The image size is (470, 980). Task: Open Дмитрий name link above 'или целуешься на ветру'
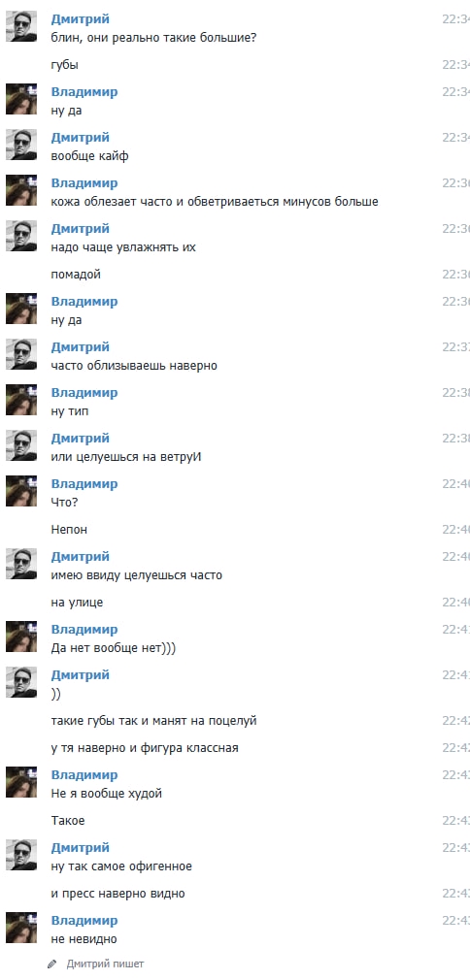click(x=80, y=439)
